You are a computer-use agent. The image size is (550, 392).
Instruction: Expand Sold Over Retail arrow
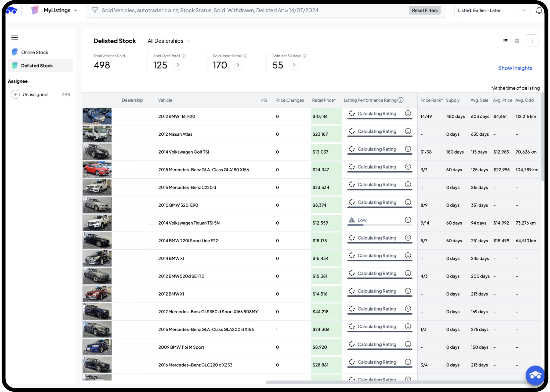point(178,65)
